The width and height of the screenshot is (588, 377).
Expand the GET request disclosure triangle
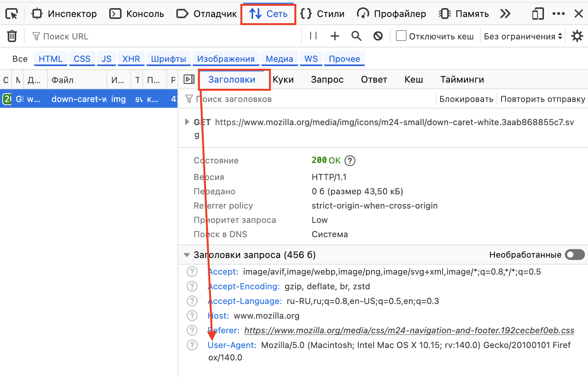[x=187, y=122]
